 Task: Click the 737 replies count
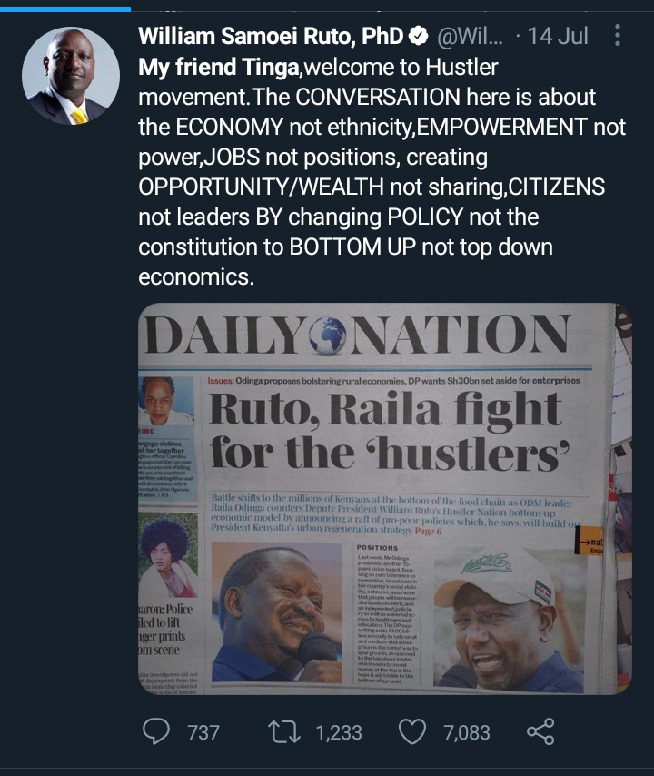pos(203,732)
